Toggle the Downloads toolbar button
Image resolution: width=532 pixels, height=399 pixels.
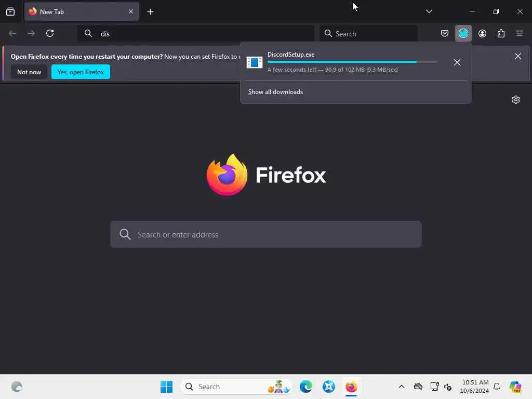pos(463,33)
